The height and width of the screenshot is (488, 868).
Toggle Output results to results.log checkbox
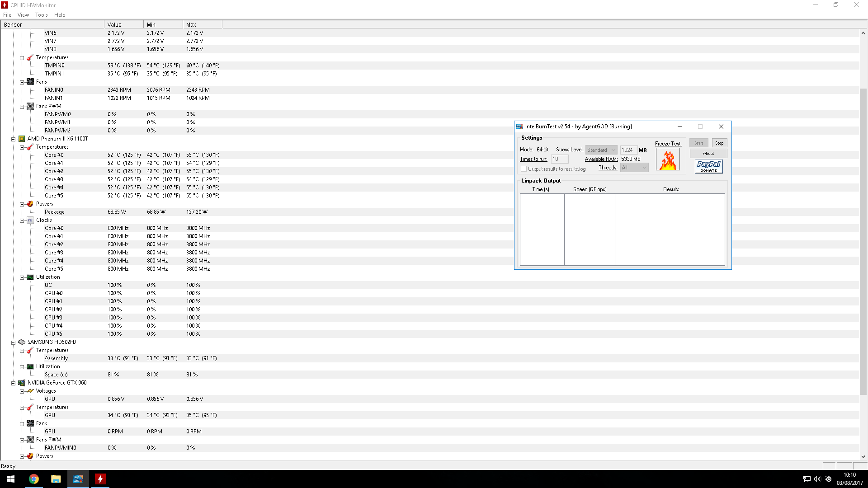click(x=524, y=169)
